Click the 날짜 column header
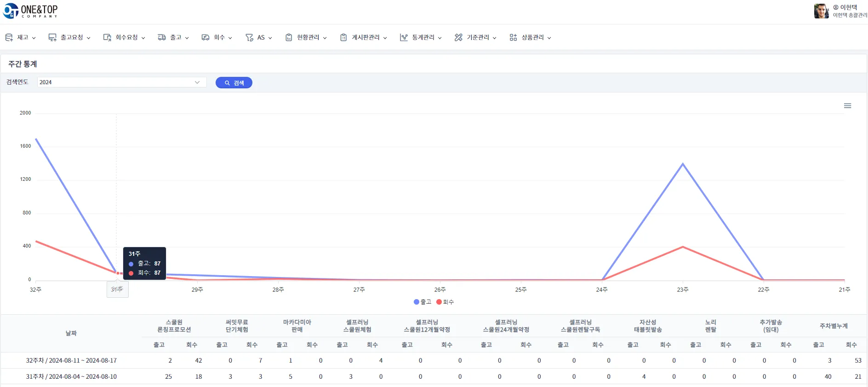 tap(71, 333)
